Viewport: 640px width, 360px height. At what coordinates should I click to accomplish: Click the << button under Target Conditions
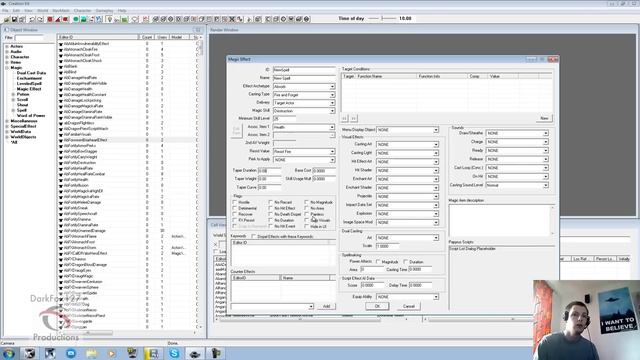(x=345, y=118)
